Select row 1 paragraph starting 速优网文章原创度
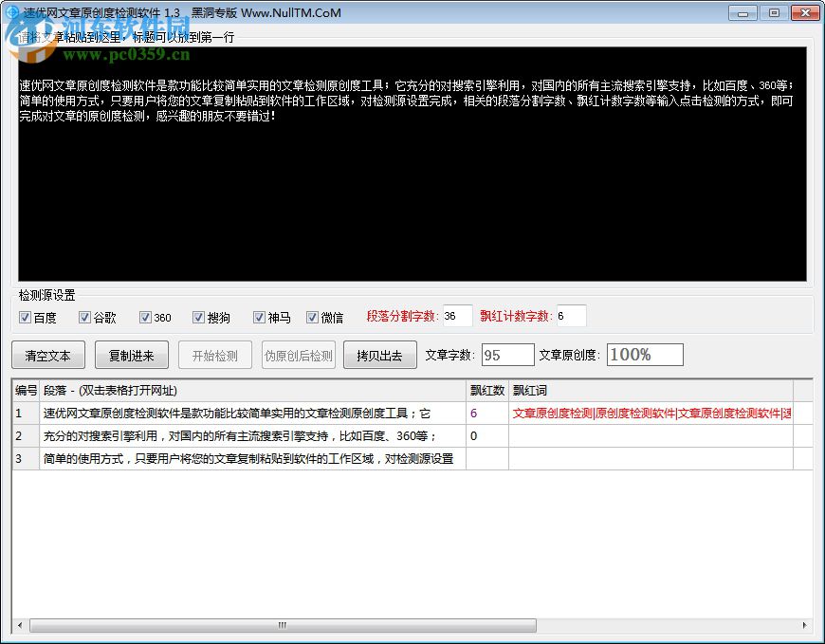 (252, 413)
